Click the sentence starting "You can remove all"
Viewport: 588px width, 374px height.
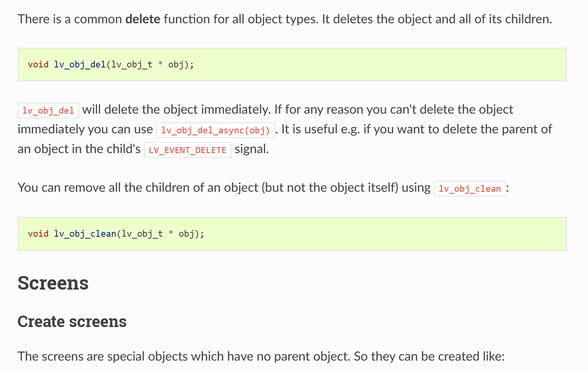(224, 187)
